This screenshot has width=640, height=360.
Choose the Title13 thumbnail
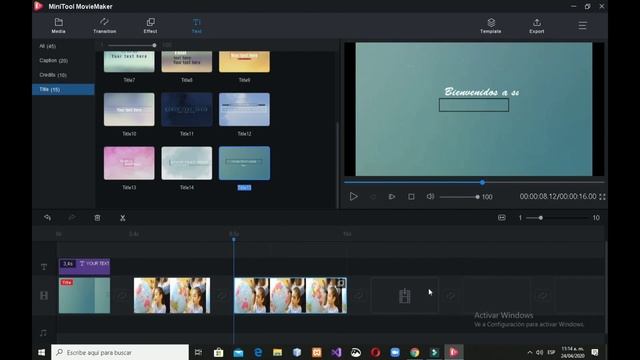pyautogui.click(x=129, y=163)
